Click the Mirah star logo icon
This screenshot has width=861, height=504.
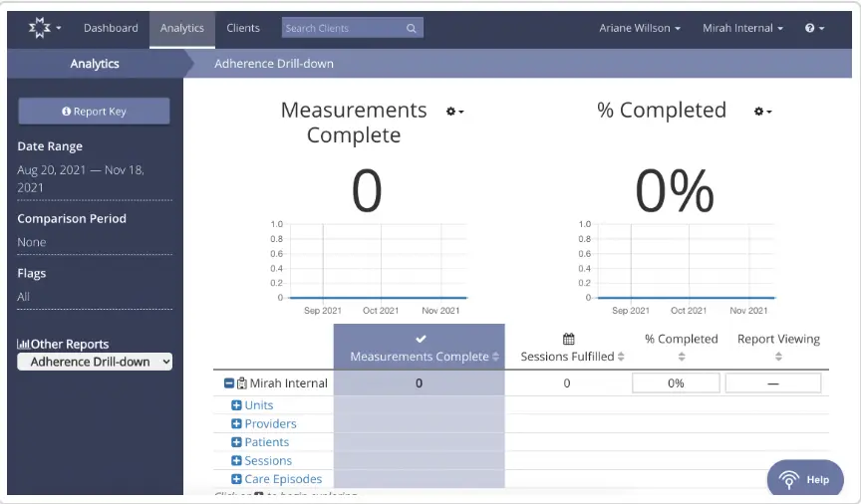(40, 28)
